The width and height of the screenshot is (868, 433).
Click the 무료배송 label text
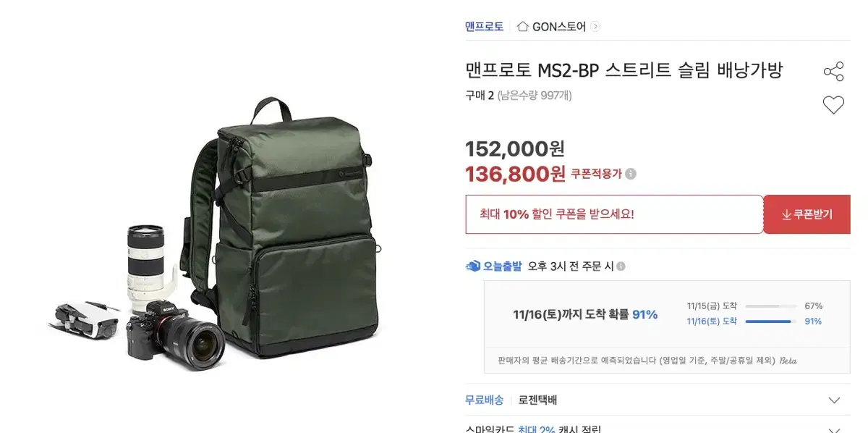pyautogui.click(x=485, y=400)
